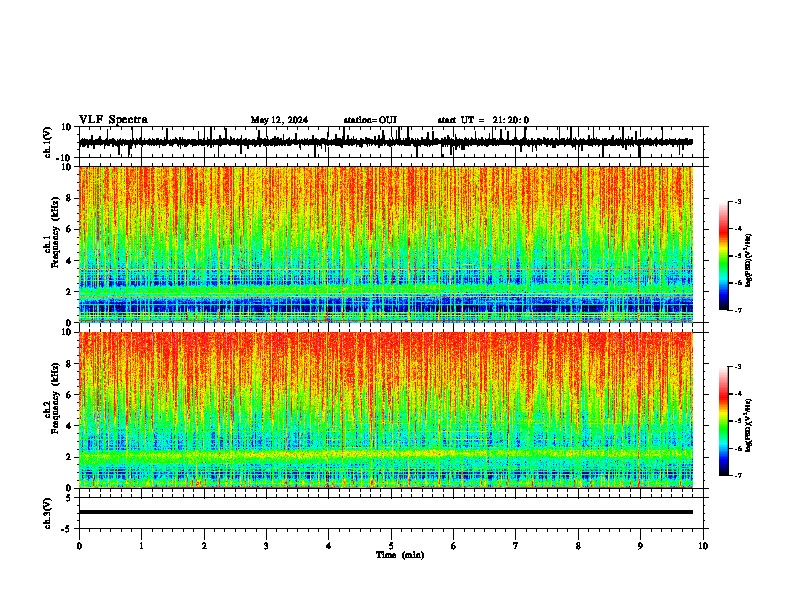Viewport: 792px width, 612px height.
Task: Click the "8" kHz tick on ch.1 frequency axis
Action: point(69,198)
